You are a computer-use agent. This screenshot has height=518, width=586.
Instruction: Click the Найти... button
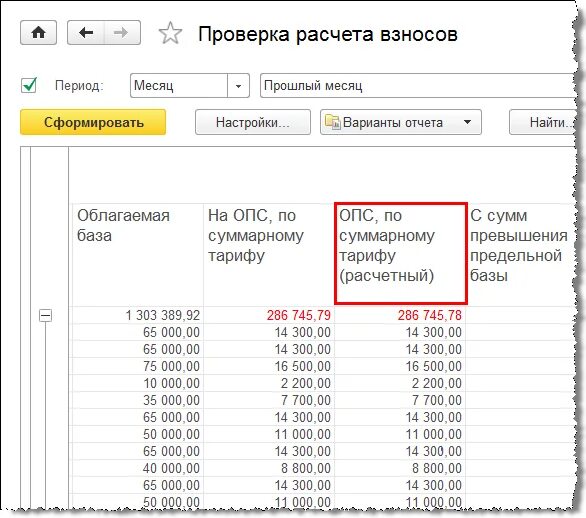(x=542, y=122)
